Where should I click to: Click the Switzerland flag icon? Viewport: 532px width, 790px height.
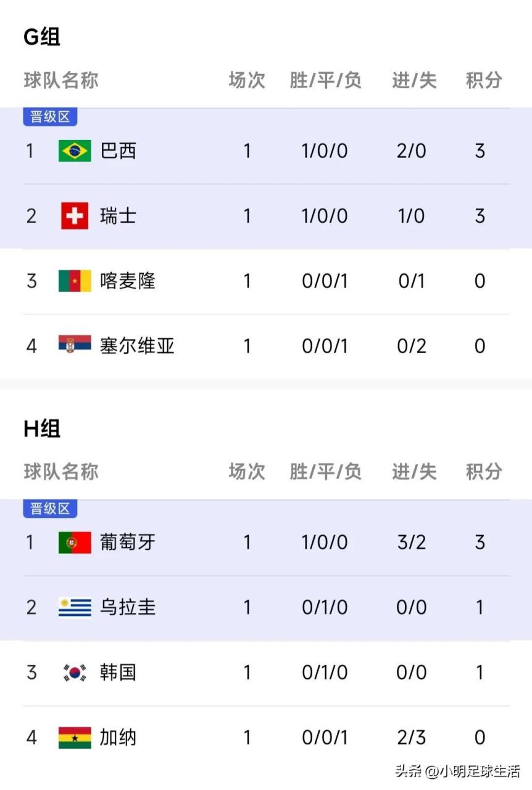tap(75, 216)
